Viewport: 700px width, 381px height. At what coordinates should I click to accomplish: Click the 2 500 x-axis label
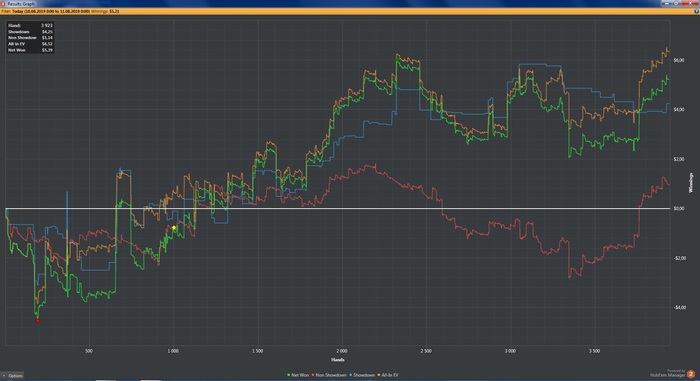[x=426, y=351]
